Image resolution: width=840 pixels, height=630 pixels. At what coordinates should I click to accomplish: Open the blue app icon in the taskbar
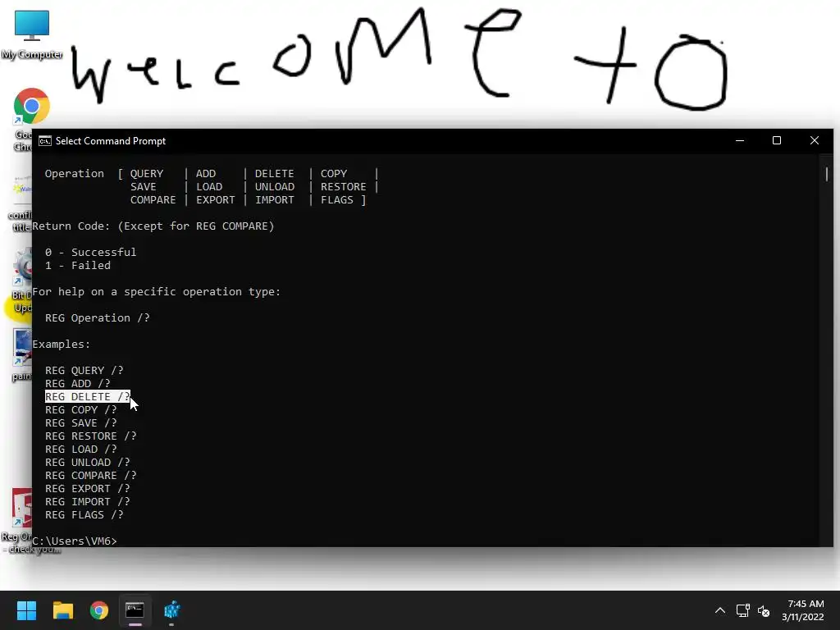(171, 610)
